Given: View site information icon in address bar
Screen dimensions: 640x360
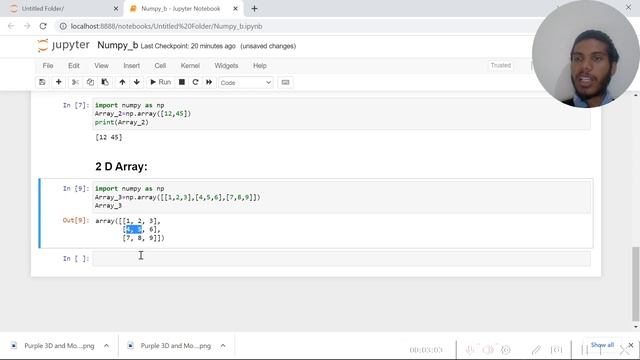Looking at the screenshot, I should [x=63, y=26].
